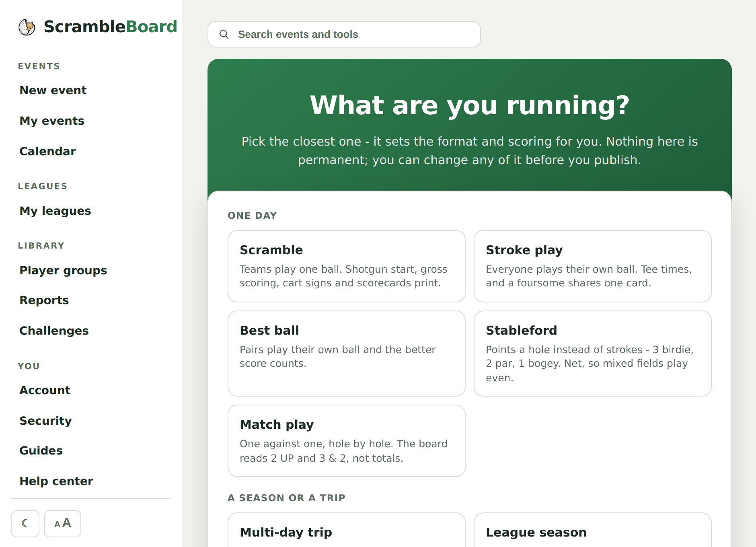Click the EVENTS sidebar heading

click(39, 66)
